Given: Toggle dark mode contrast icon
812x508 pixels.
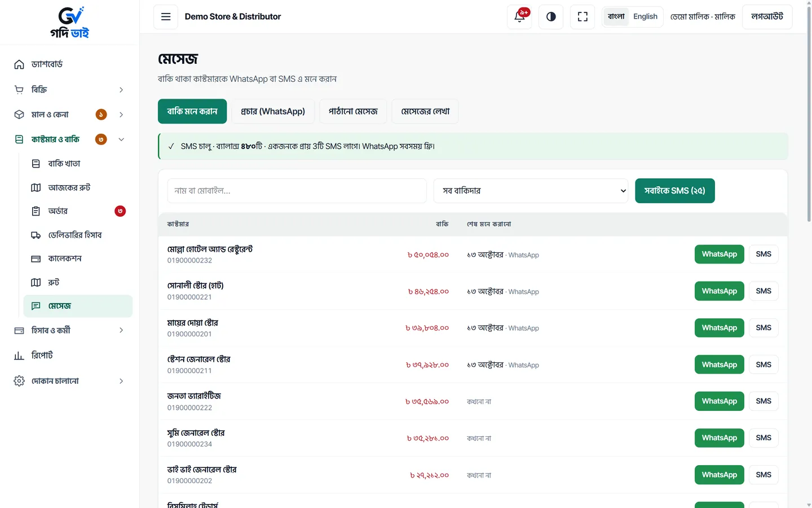Looking at the screenshot, I should coord(551,17).
